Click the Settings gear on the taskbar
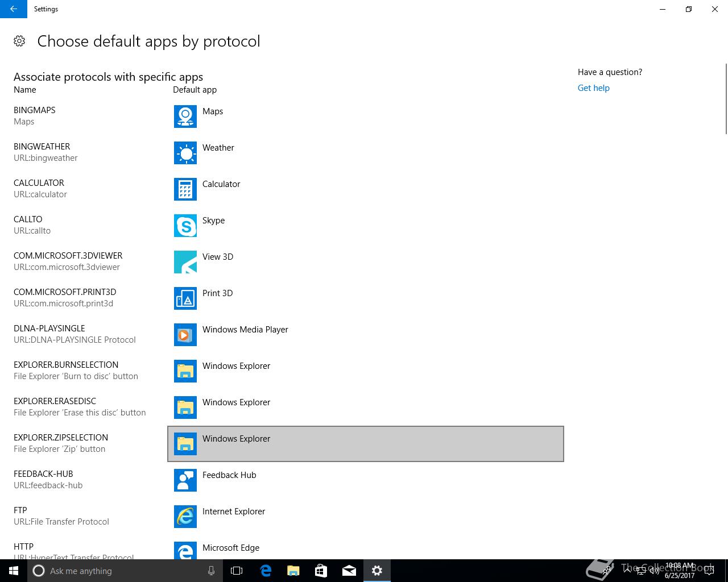Screen dimensions: 728x582 [377, 571]
